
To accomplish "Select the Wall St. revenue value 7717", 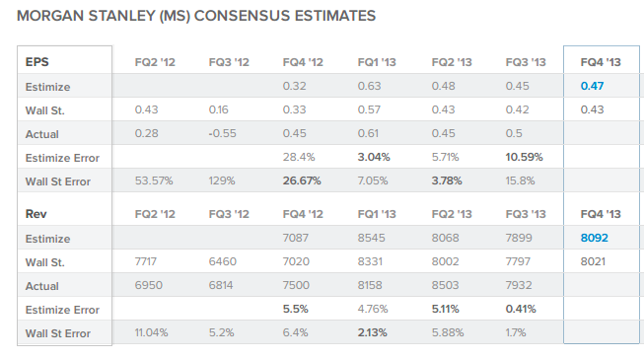I will [x=145, y=261].
